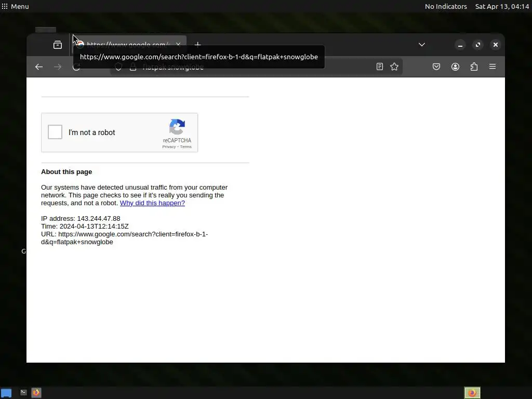The height and width of the screenshot is (399, 532).
Task: Open the extensions puzzle icon
Action: pos(474,66)
